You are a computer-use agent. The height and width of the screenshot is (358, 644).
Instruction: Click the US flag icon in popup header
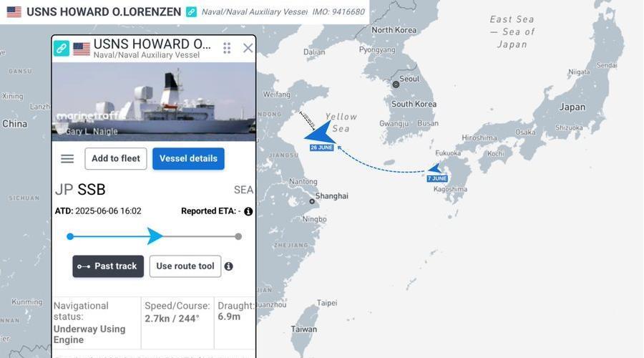pyautogui.click(x=82, y=49)
